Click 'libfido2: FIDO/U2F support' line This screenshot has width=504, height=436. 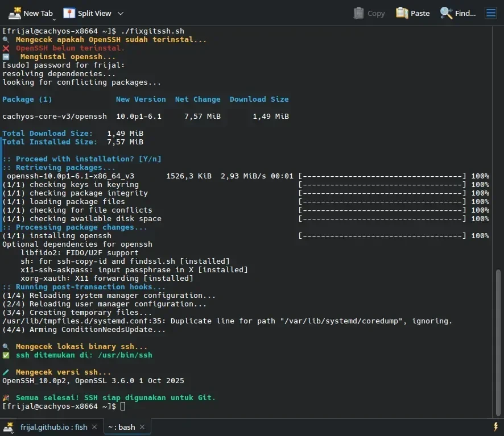pyautogui.click(x=80, y=252)
